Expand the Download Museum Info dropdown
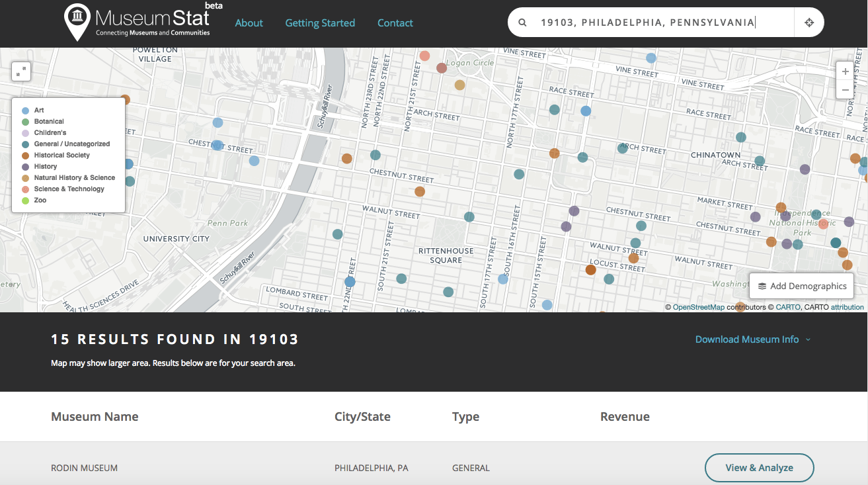 click(753, 339)
